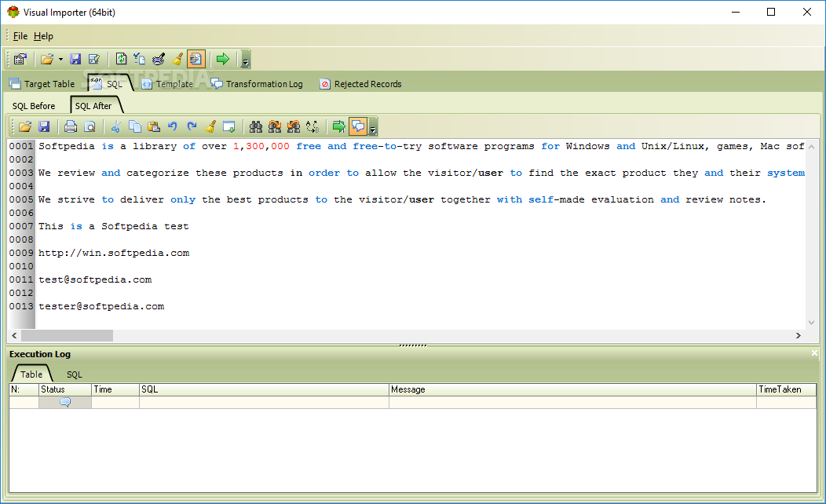Click the window with green arrow icon
826x504 pixels.
point(229,126)
